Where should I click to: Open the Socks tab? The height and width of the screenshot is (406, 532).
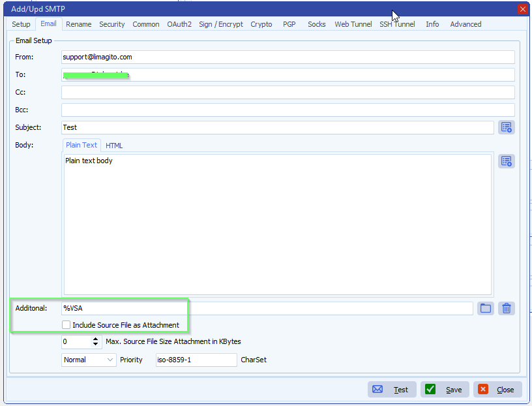pos(317,24)
